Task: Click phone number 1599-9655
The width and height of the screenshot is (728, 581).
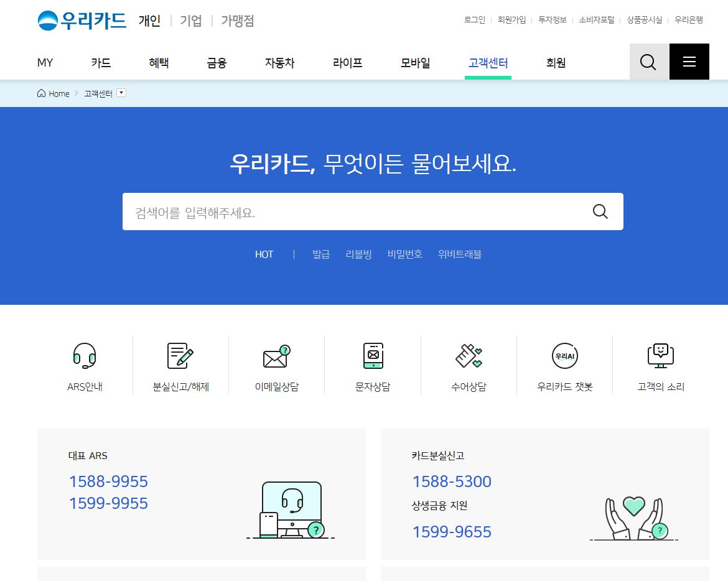Action: (x=452, y=532)
